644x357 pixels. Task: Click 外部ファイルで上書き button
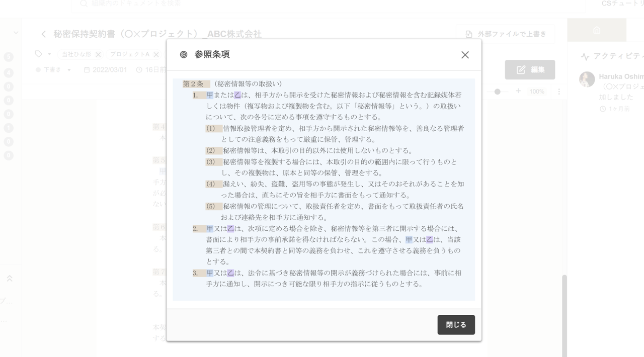click(505, 34)
